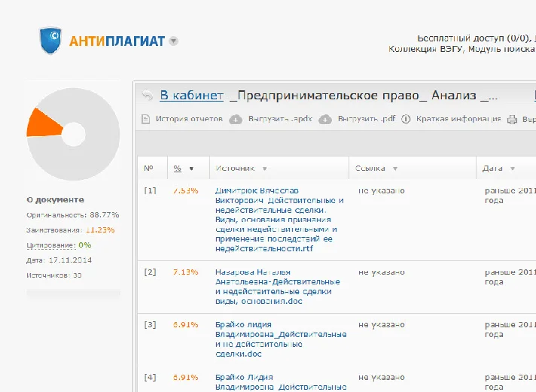The height and width of the screenshot is (392, 536).
Task: Open the dropdown arrow next to Антиплагиат logo
Action: point(174,41)
